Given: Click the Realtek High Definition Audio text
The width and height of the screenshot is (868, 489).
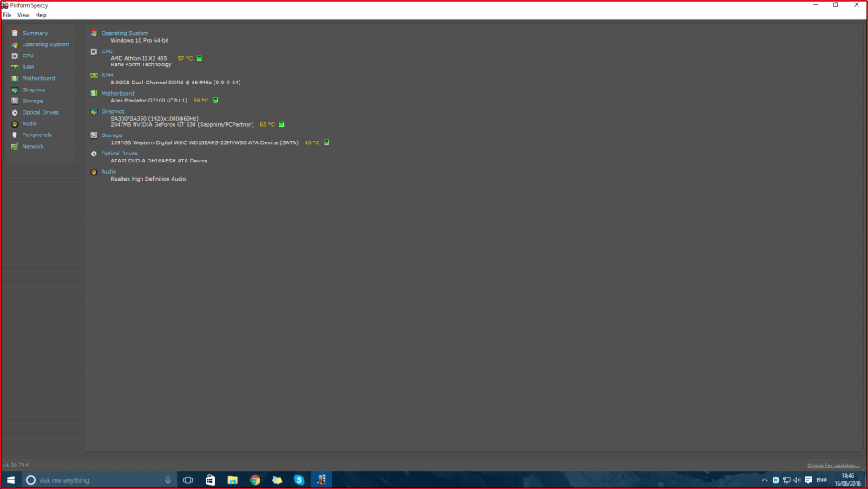Looking at the screenshot, I should click(x=148, y=179).
